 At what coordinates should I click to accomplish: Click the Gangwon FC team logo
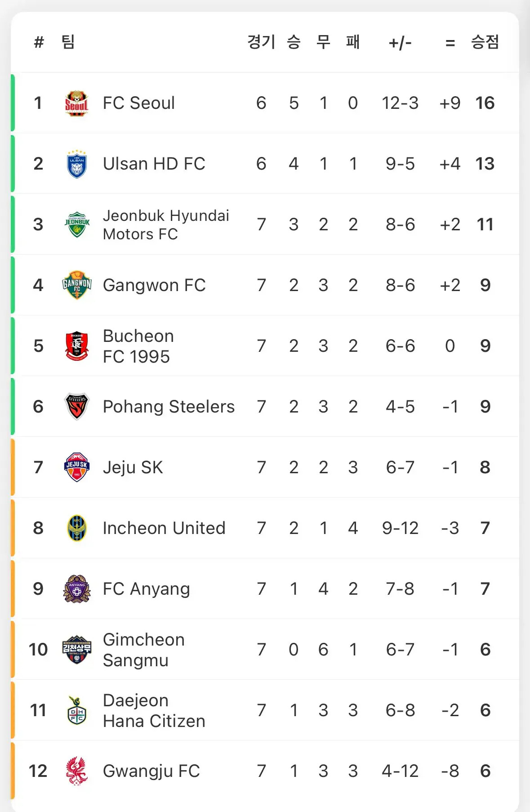pos(77,285)
